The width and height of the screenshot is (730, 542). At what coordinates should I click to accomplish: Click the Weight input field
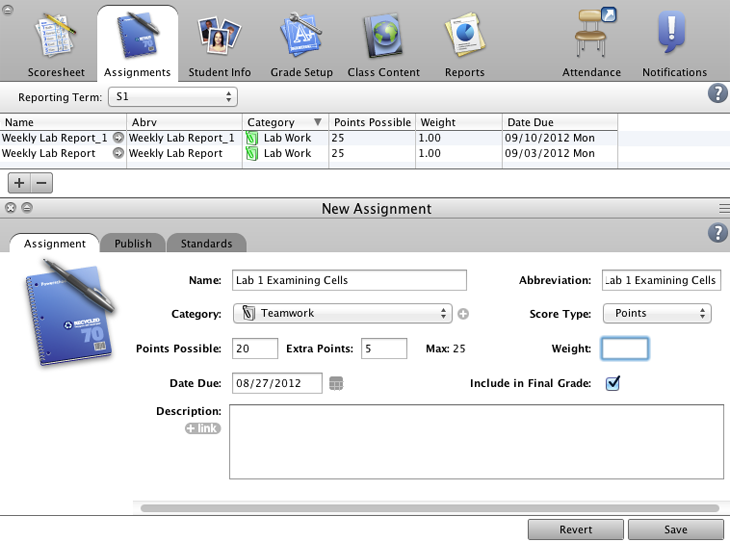pyautogui.click(x=625, y=349)
